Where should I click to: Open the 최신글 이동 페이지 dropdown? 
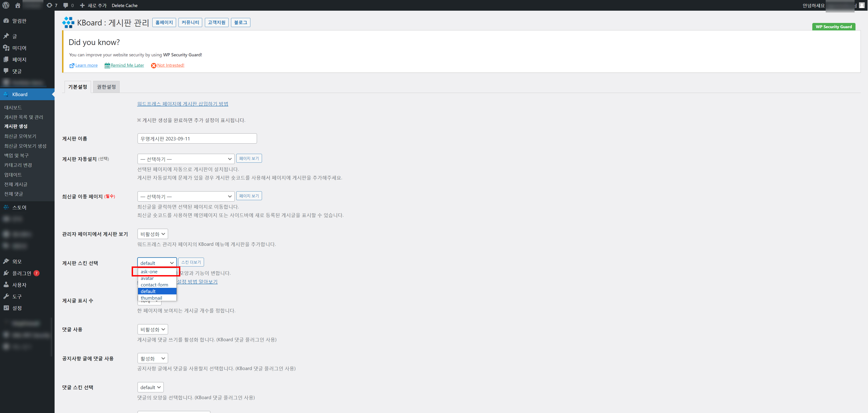coord(186,196)
